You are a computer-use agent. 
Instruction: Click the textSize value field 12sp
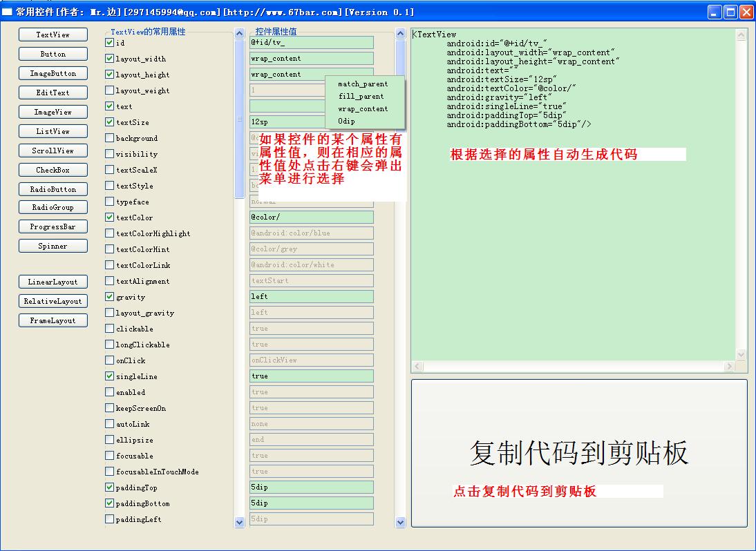click(287, 122)
